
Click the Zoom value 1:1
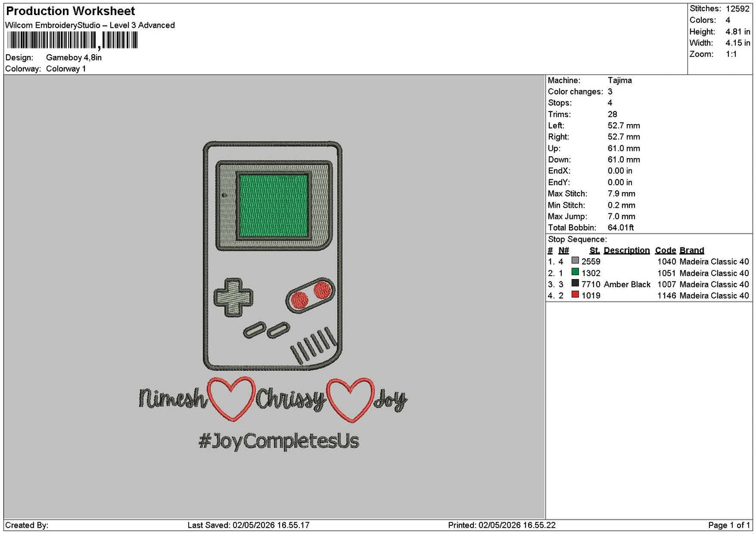(732, 54)
